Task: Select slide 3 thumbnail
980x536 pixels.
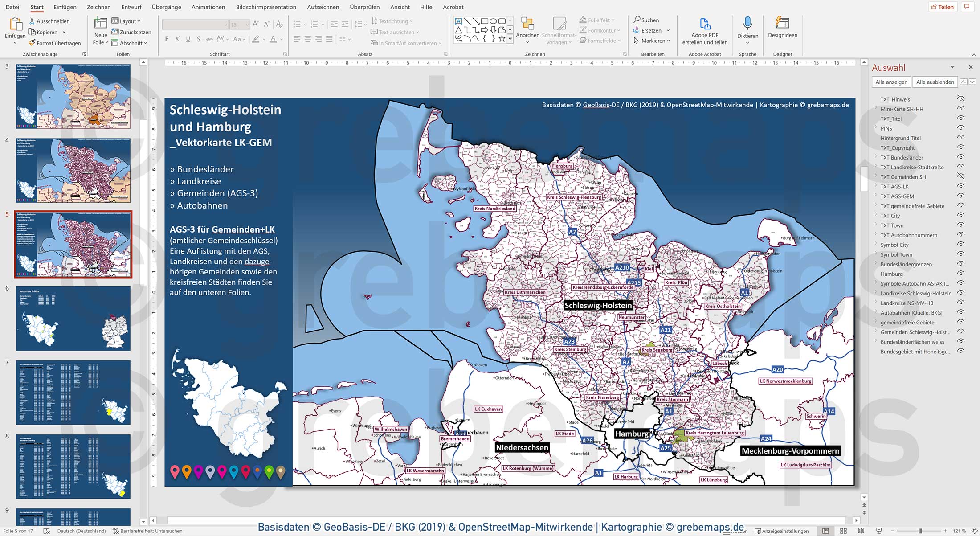Action: (x=73, y=96)
